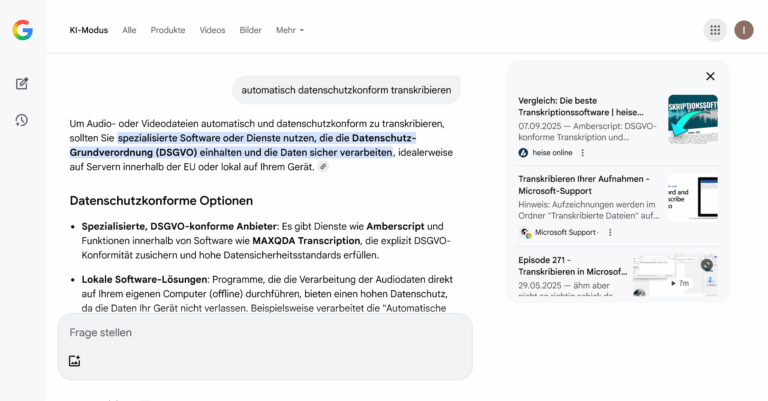Switch to the Alle tab
Viewport: 768px width, 401px height.
(x=129, y=30)
